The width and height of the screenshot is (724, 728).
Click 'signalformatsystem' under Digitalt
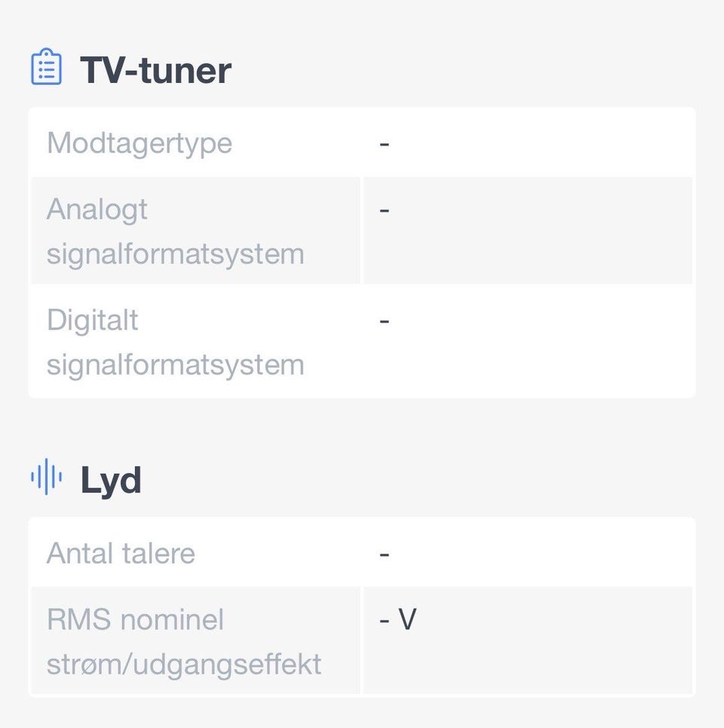click(x=176, y=365)
